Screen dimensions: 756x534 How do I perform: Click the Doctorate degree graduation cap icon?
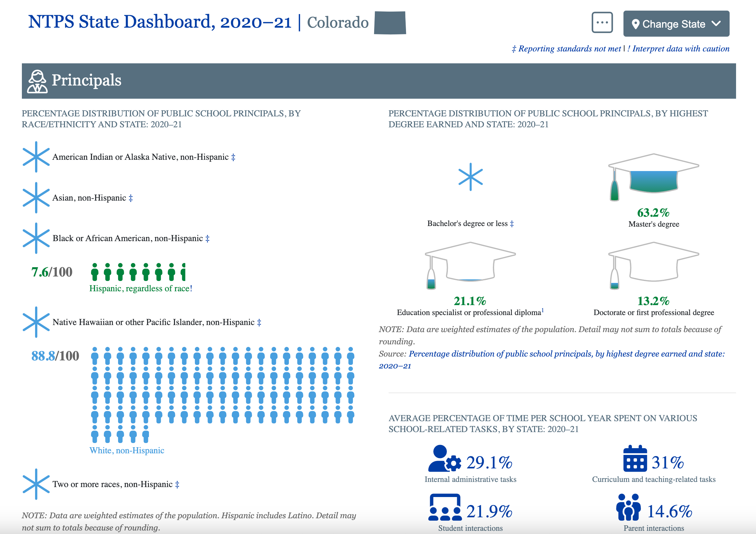653,265
